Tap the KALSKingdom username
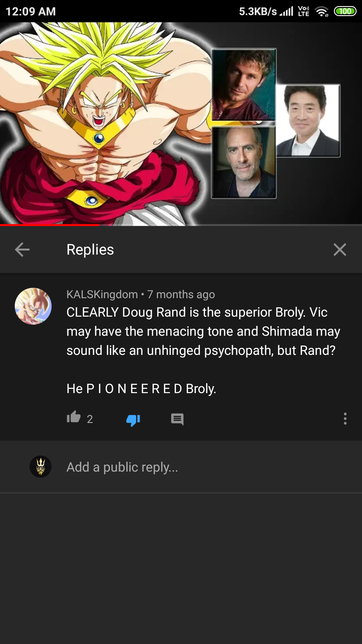The image size is (362, 644). [x=102, y=294]
